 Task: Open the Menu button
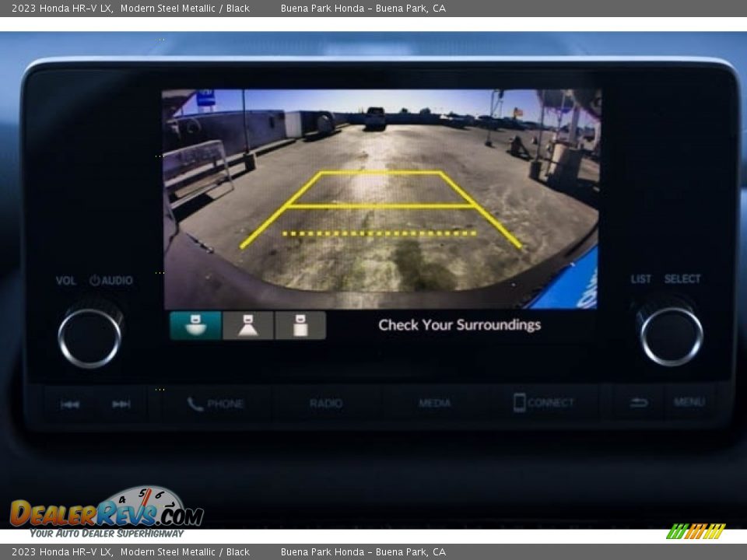689,402
